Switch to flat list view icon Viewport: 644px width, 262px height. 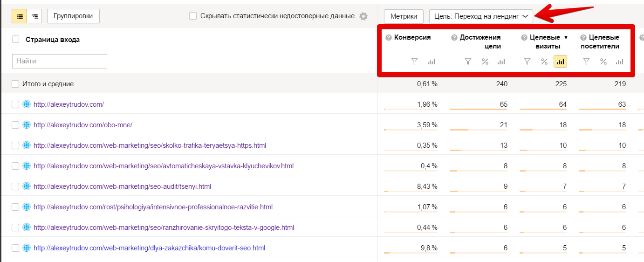(x=19, y=16)
